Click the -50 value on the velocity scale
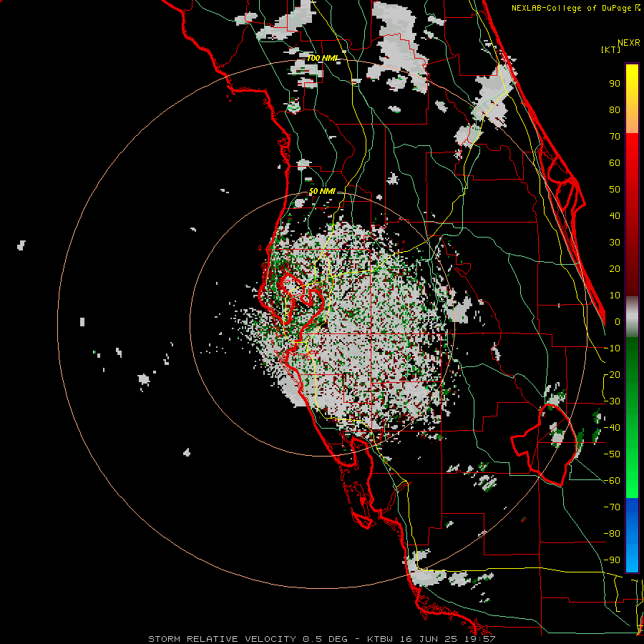The image size is (644, 644). 612,454
